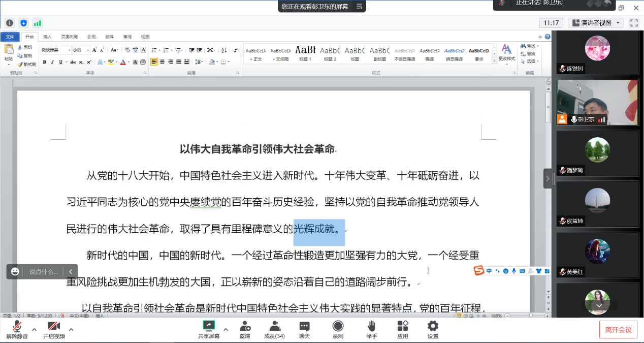Start recording with the 录制 icon
Image resolution: width=644 pixels, height=343 pixels.
point(338,326)
